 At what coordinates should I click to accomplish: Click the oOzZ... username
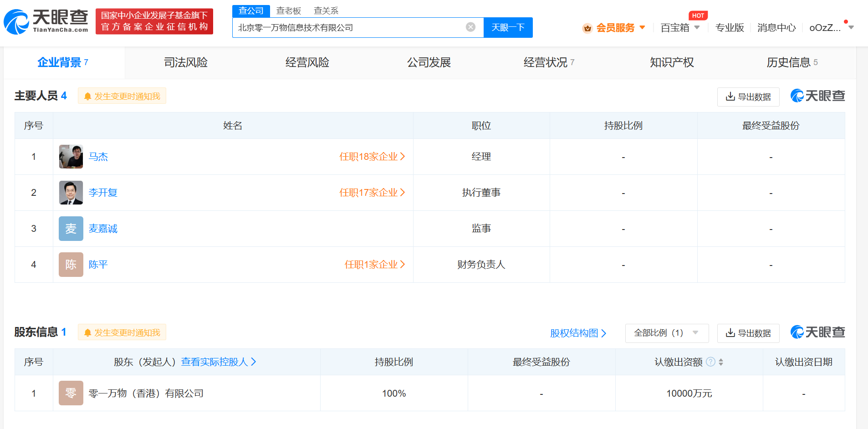tap(825, 28)
